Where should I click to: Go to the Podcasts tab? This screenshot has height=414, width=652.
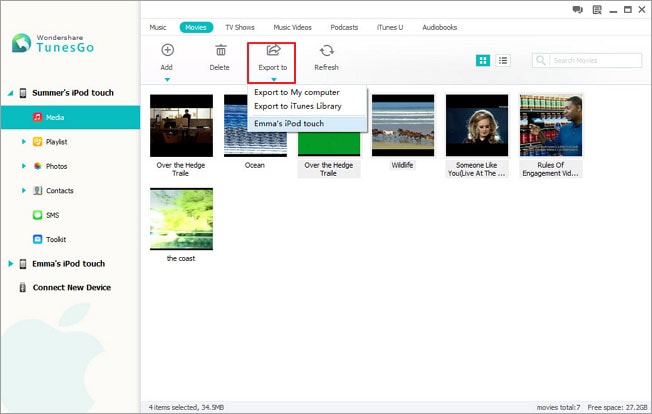344,27
